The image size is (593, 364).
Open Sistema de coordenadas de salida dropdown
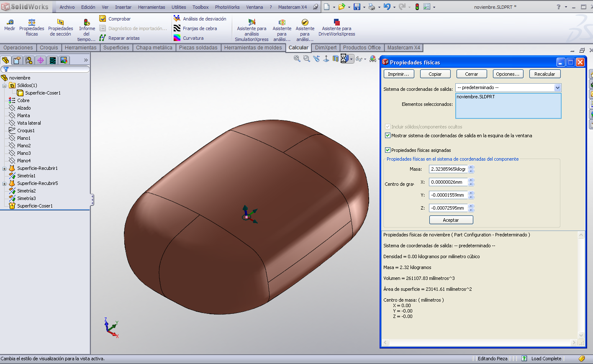click(557, 87)
